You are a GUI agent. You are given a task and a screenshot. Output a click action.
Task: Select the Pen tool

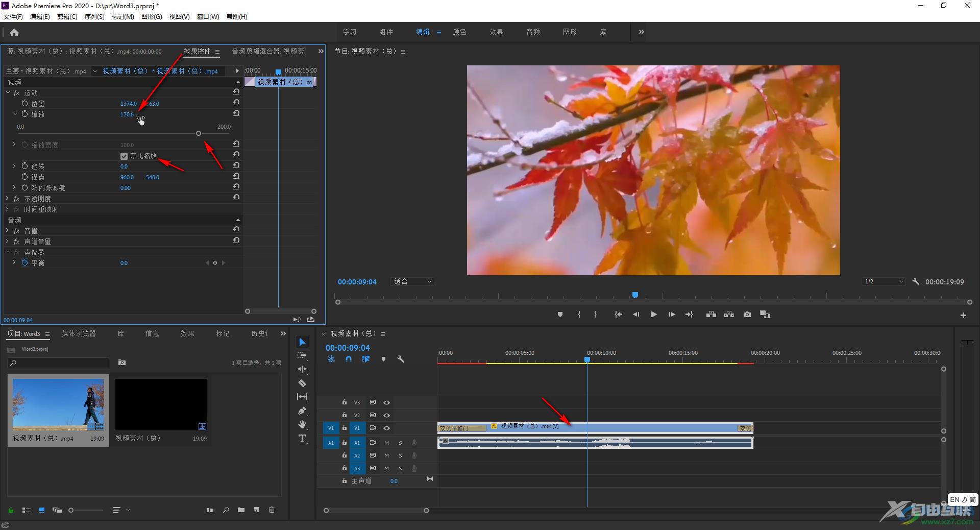coord(302,411)
